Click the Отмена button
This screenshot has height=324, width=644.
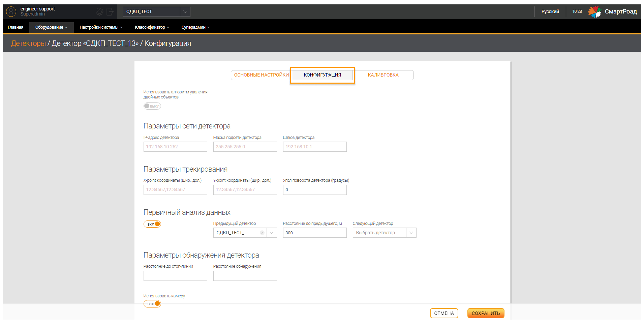(444, 313)
